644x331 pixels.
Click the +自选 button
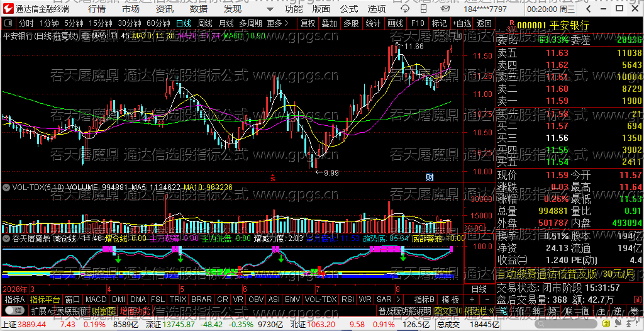pos(462,23)
